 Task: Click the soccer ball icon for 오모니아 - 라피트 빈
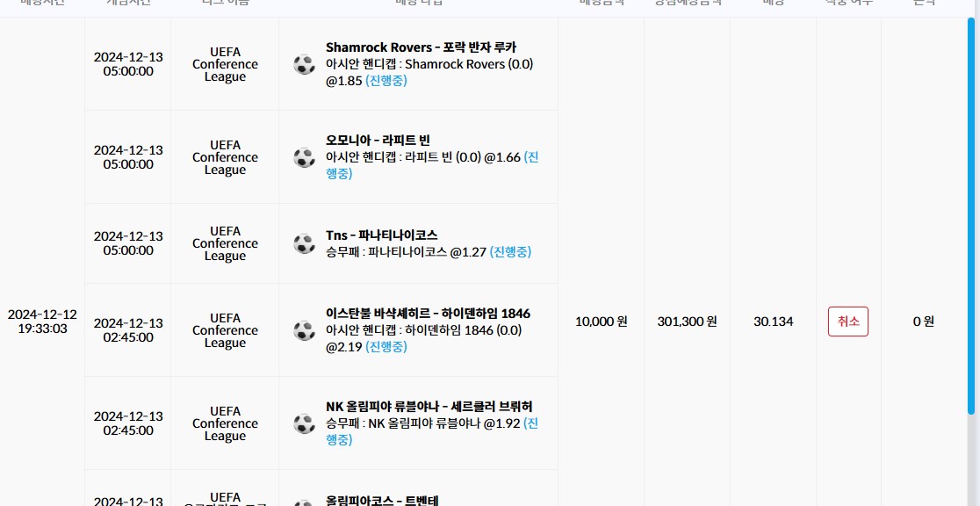pyautogui.click(x=304, y=157)
